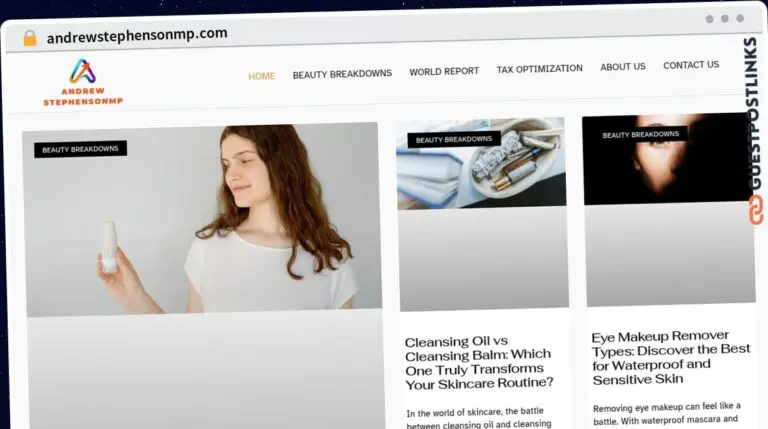The width and height of the screenshot is (768, 429).
Task: Go to the World Report section
Action: click(444, 72)
